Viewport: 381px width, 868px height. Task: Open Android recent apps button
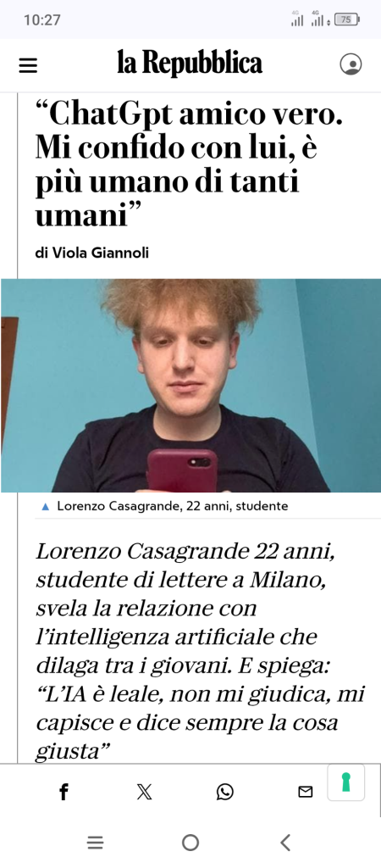pos(95,843)
